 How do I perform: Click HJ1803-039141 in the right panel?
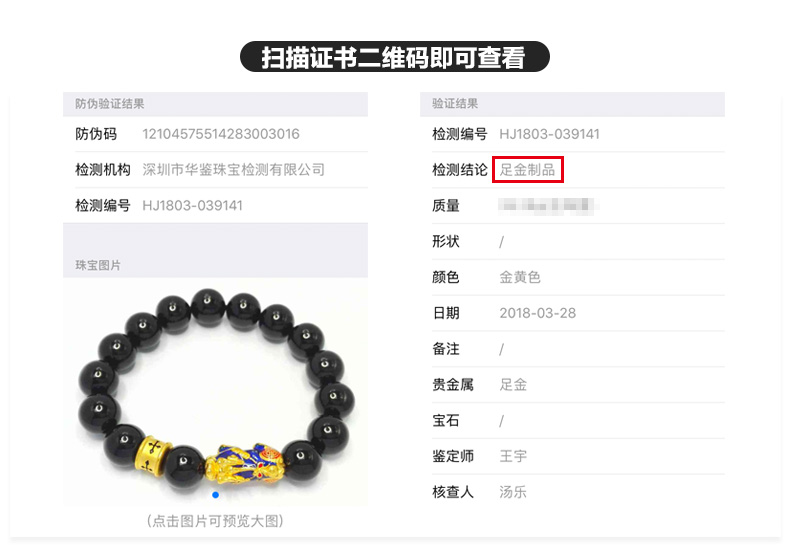pos(550,134)
